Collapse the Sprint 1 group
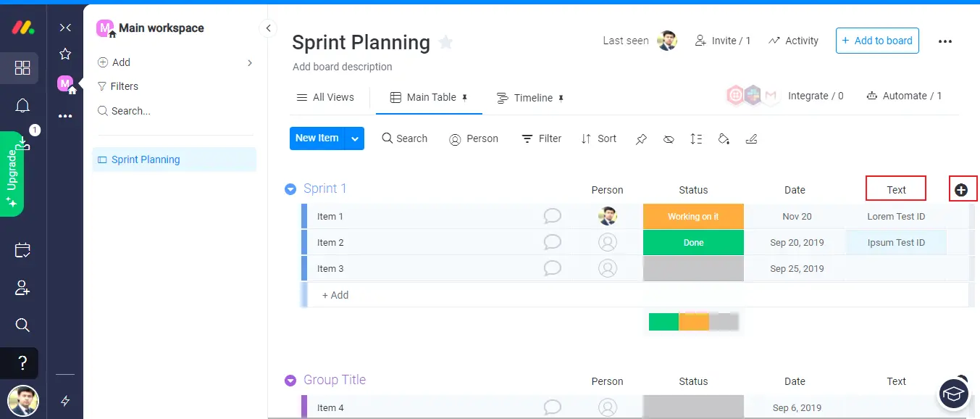The image size is (980, 419). 290,189
